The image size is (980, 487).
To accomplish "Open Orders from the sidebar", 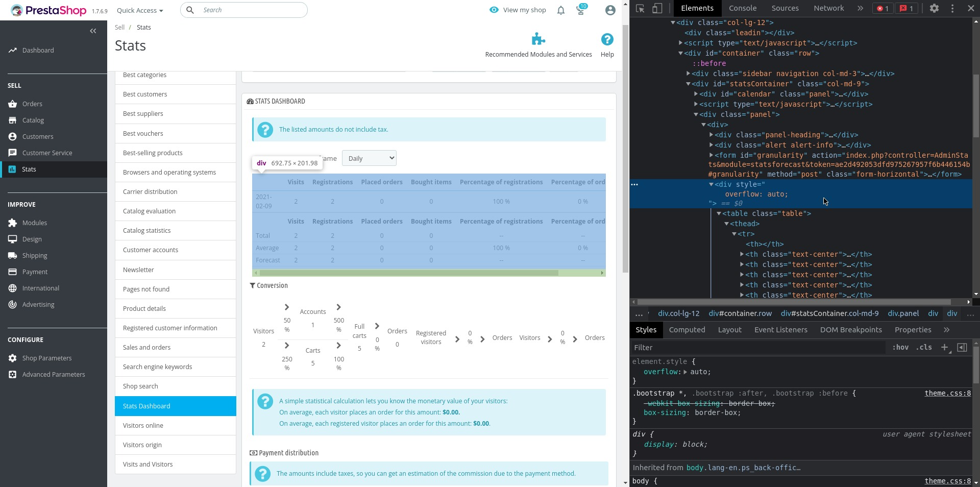I will (33, 104).
